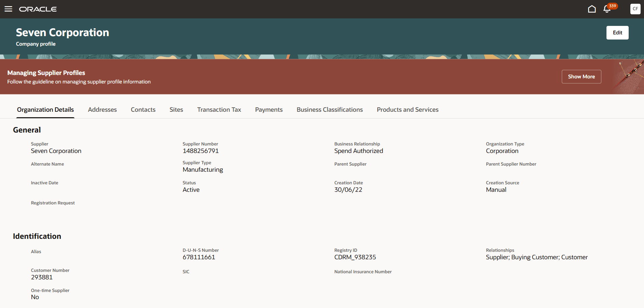644x308 pixels.
Task: Select the supplier name Seven Corporation
Action: tap(56, 151)
